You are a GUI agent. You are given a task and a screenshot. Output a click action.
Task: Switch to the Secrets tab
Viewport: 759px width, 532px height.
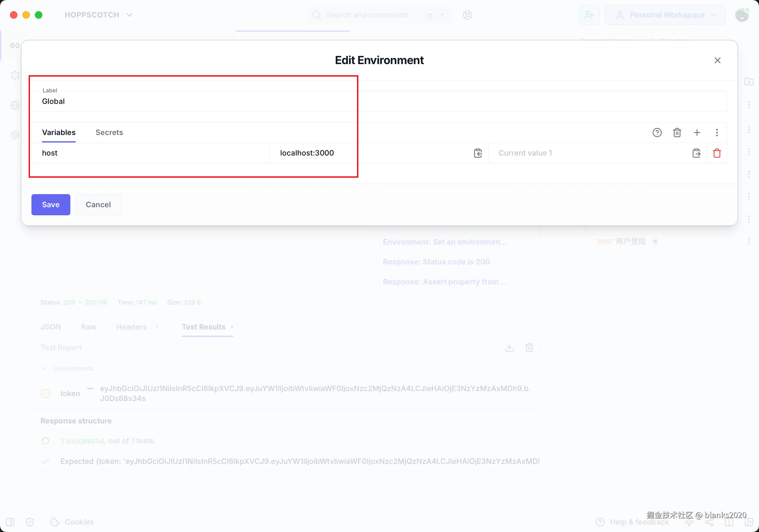pos(109,133)
